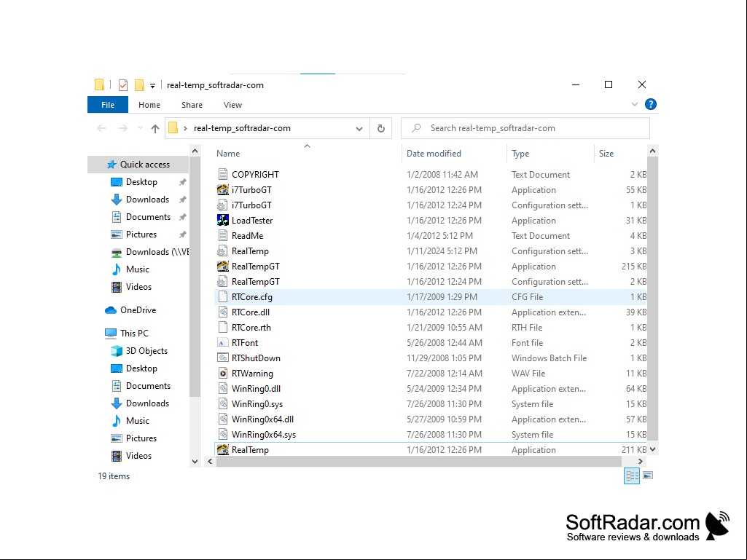Click the real-temp_softradar-com breadcrumb in address bar
This screenshot has height=560, width=747.
242,128
